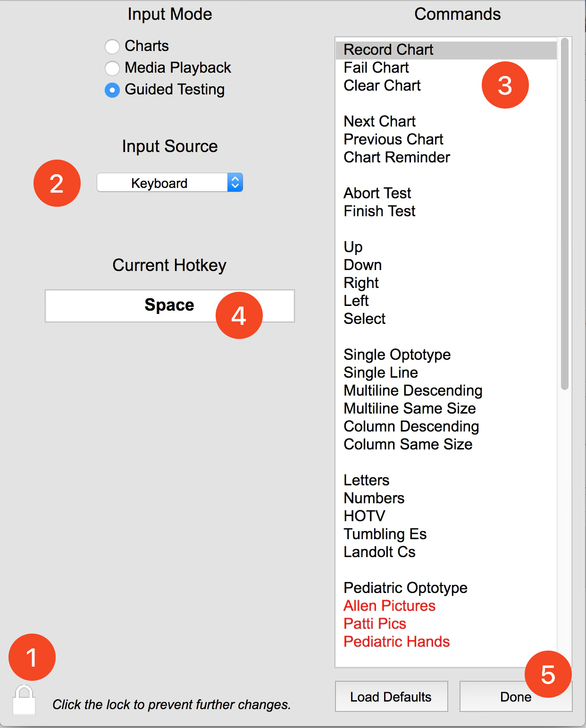Click the Tumbling Es command

[385, 534]
